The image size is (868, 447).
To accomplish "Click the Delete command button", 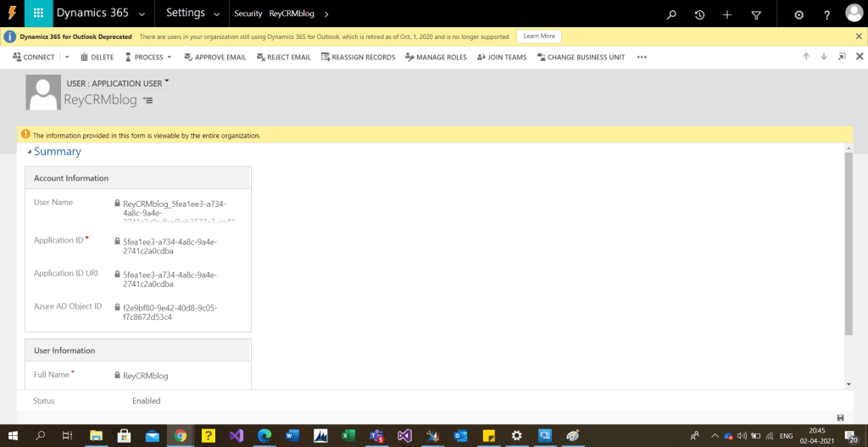I will click(x=97, y=58).
